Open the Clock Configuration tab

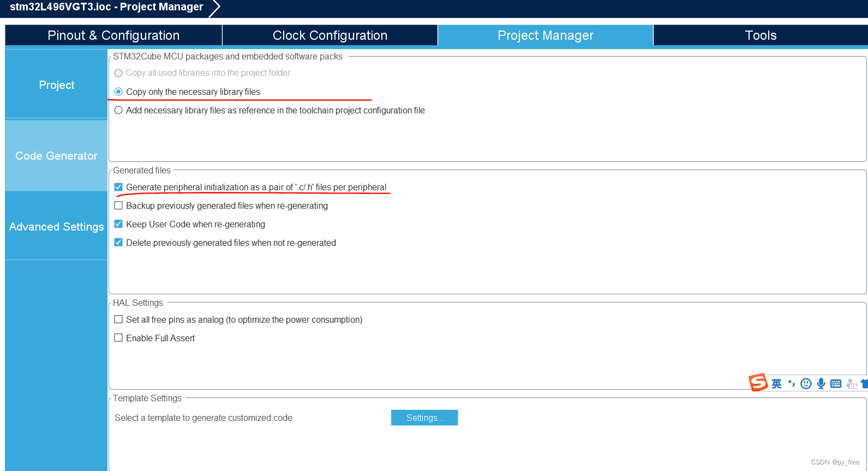click(330, 35)
